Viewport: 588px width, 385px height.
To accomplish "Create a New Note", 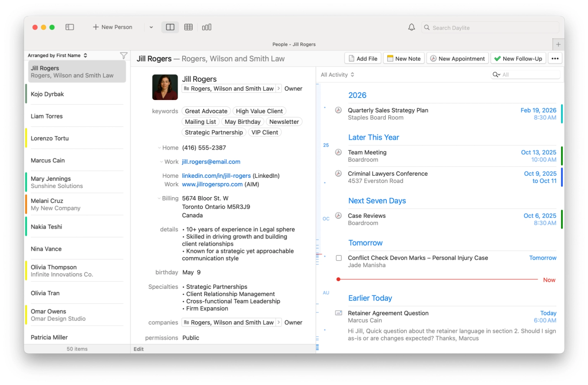I will pos(404,58).
